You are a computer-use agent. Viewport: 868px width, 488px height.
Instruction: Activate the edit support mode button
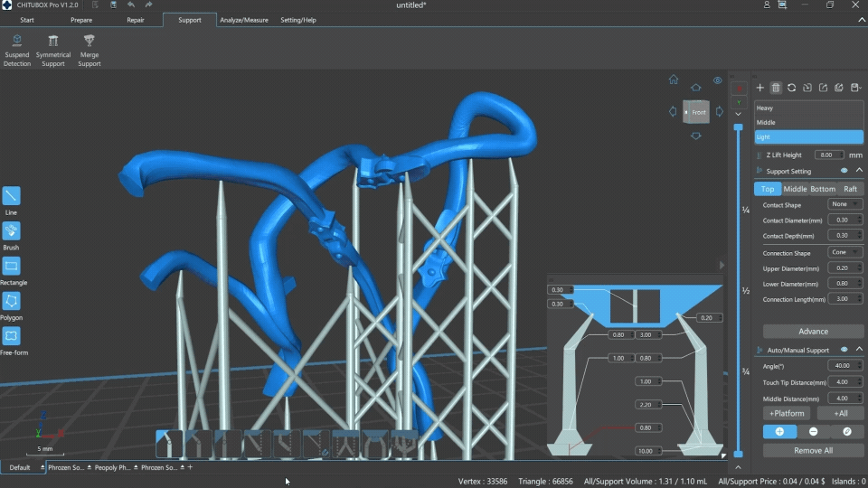[847, 432]
